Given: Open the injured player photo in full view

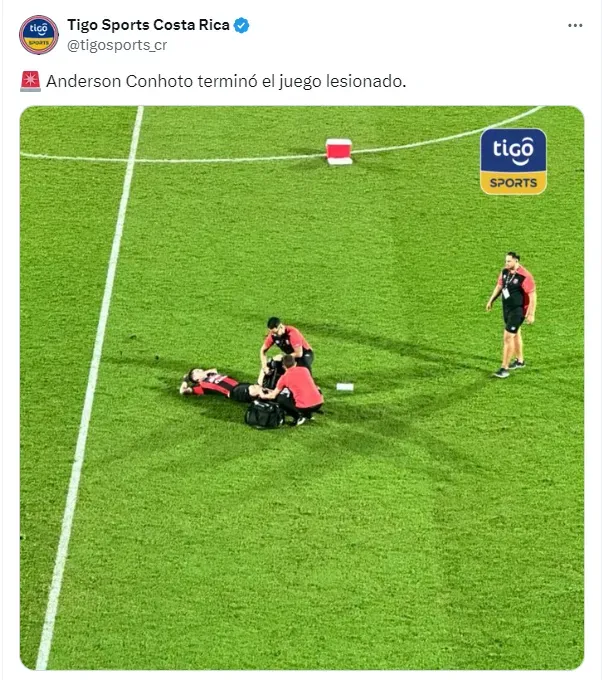Looking at the screenshot, I should coord(302,388).
